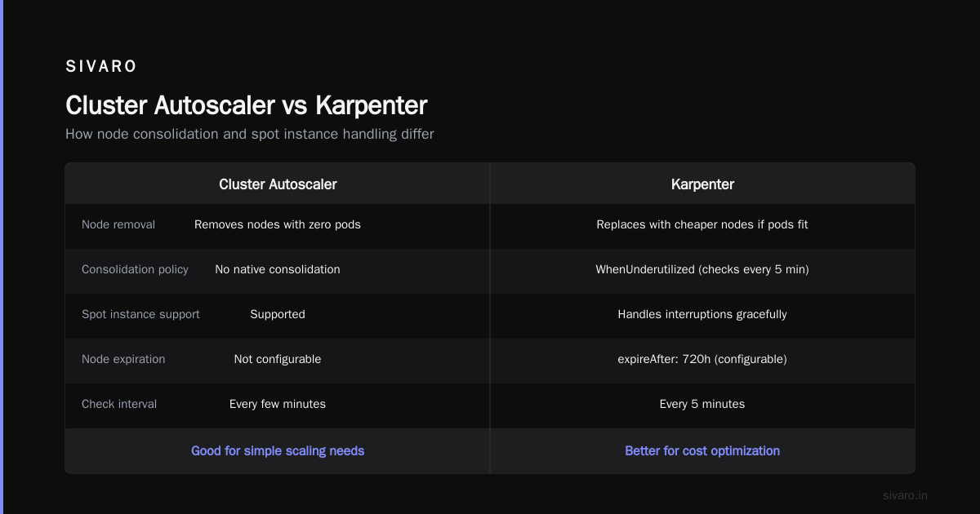Click the SIVARO brand logo text

[x=101, y=67]
